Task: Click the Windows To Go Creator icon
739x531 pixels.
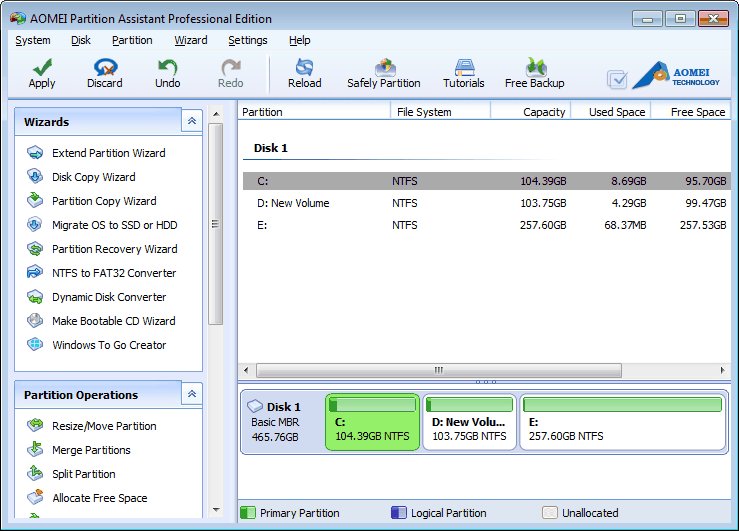Action: (35, 344)
